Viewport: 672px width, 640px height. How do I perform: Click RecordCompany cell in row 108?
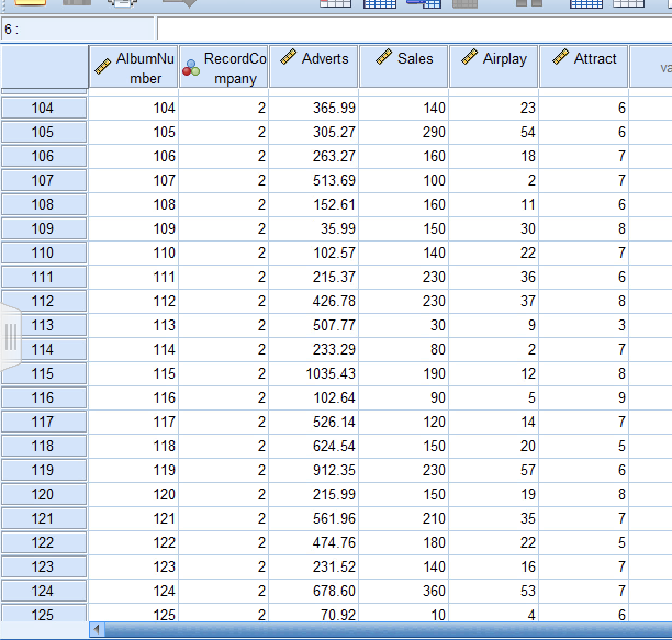pos(223,204)
